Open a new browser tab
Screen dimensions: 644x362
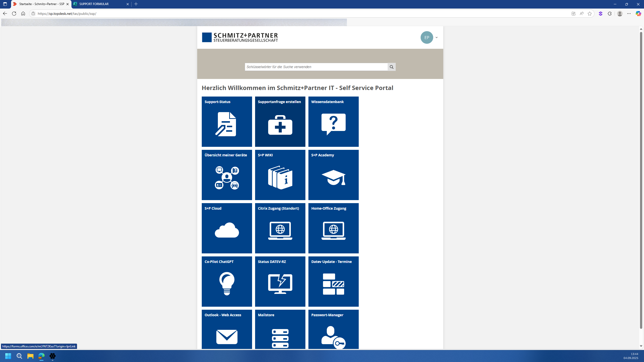[x=136, y=4]
